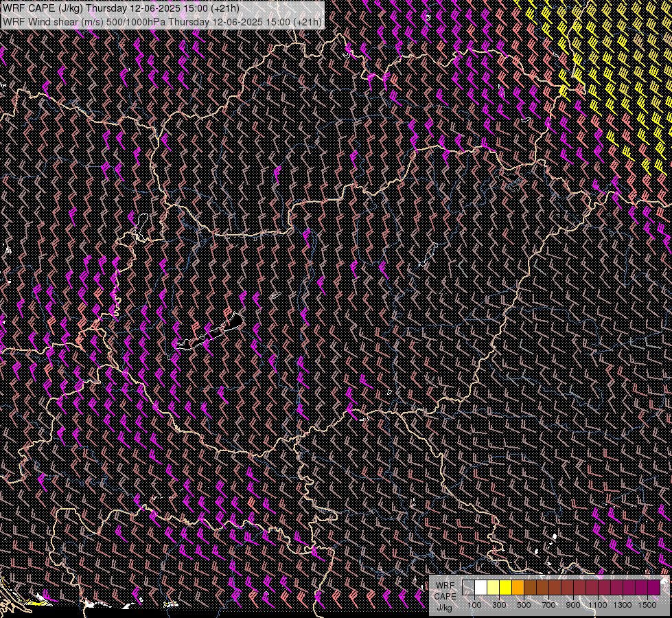Select the bright yellow CAPE legend swatch
672x618 pixels.
point(505,588)
